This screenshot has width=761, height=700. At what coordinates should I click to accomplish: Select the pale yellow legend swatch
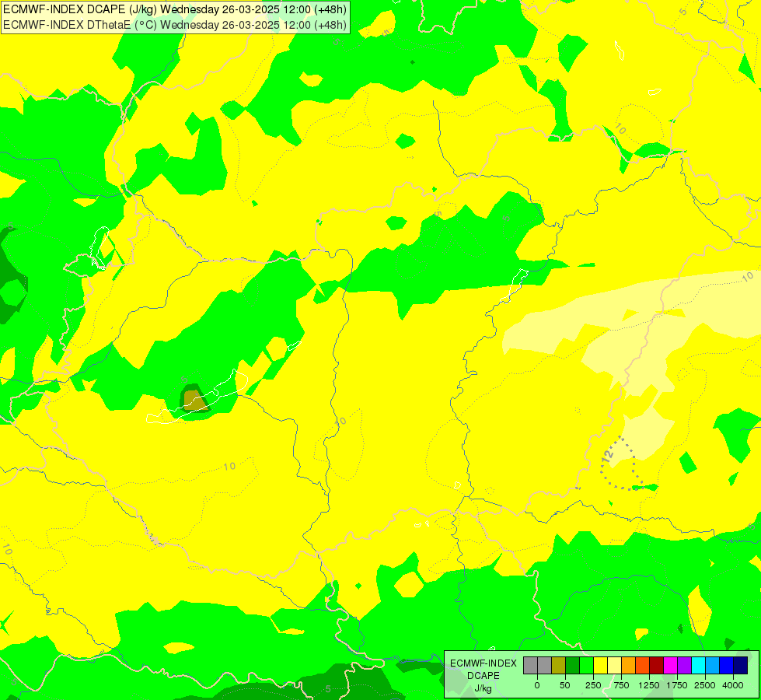tap(614, 666)
